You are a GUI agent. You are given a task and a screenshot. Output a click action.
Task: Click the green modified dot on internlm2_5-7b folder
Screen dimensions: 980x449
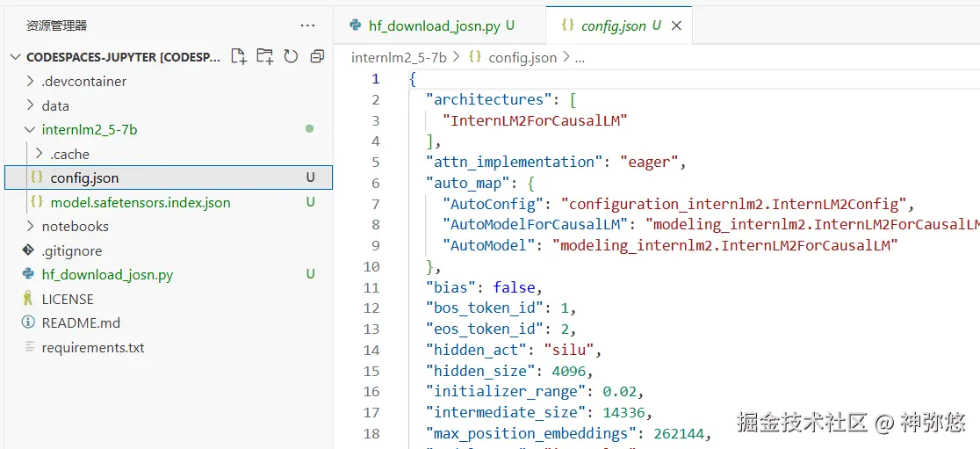pyautogui.click(x=309, y=129)
